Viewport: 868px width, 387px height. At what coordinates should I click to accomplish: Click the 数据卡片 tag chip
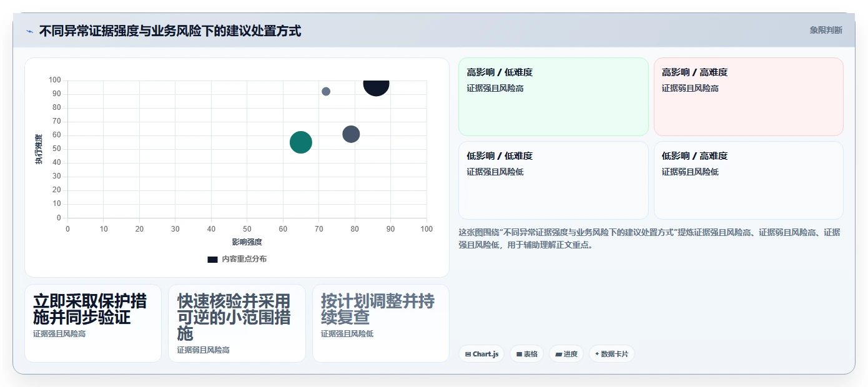click(x=611, y=354)
